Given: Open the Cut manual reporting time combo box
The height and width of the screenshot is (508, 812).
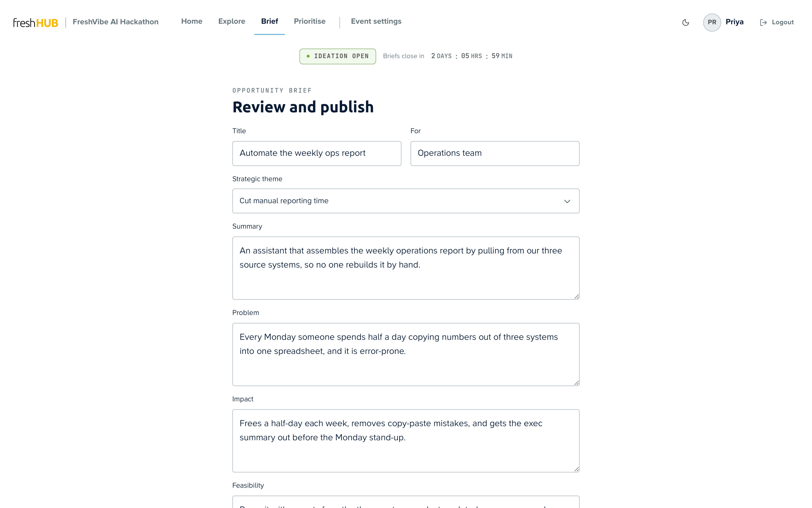Looking at the screenshot, I should [x=406, y=201].
